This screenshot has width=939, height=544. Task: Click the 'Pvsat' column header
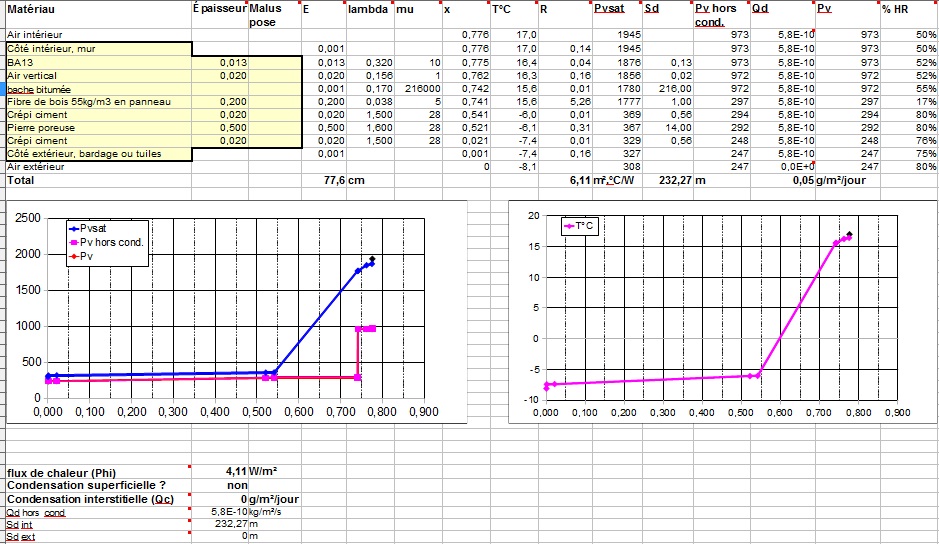[617, 16]
